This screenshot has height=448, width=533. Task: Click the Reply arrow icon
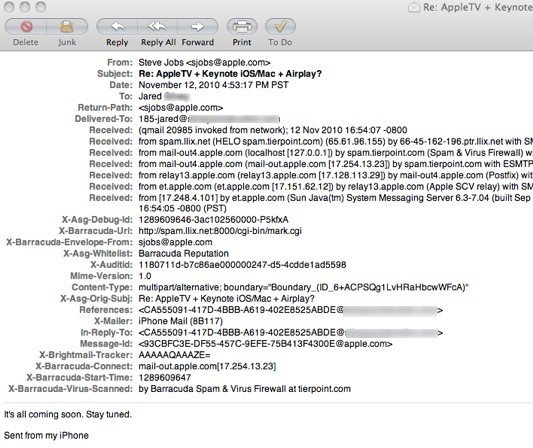tap(117, 27)
